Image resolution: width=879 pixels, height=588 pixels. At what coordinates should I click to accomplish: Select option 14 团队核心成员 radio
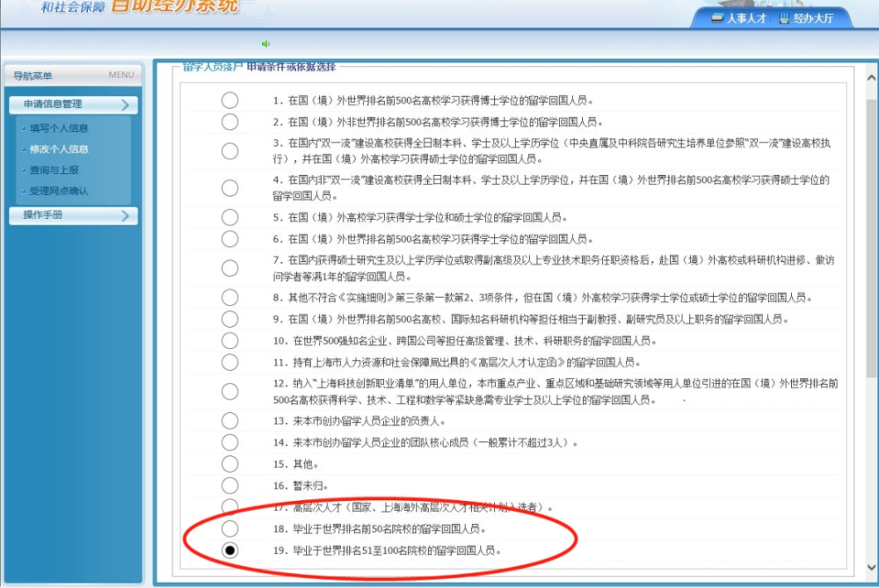229,442
